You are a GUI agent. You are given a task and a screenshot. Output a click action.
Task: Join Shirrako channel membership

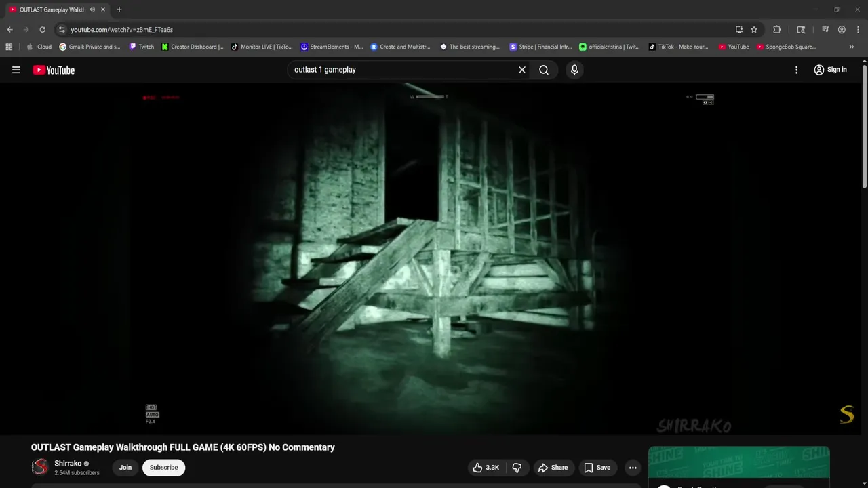(125, 468)
